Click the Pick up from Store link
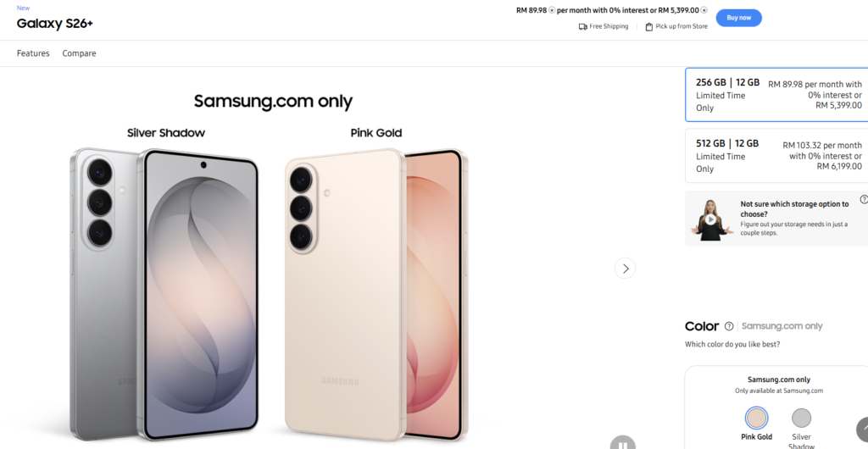 pos(682,26)
